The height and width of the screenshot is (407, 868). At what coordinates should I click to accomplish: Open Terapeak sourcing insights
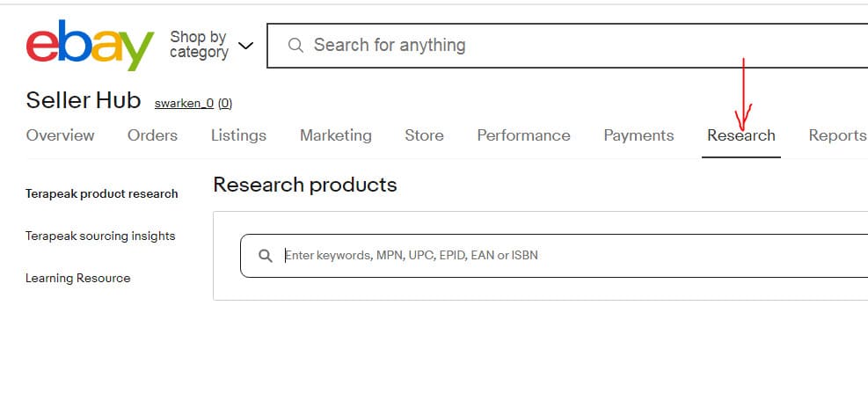coord(100,236)
